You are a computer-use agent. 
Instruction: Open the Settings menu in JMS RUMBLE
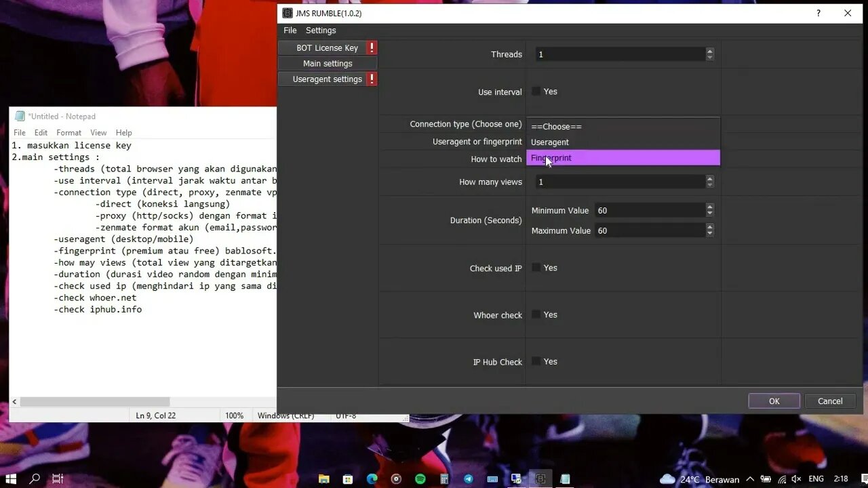321,30
